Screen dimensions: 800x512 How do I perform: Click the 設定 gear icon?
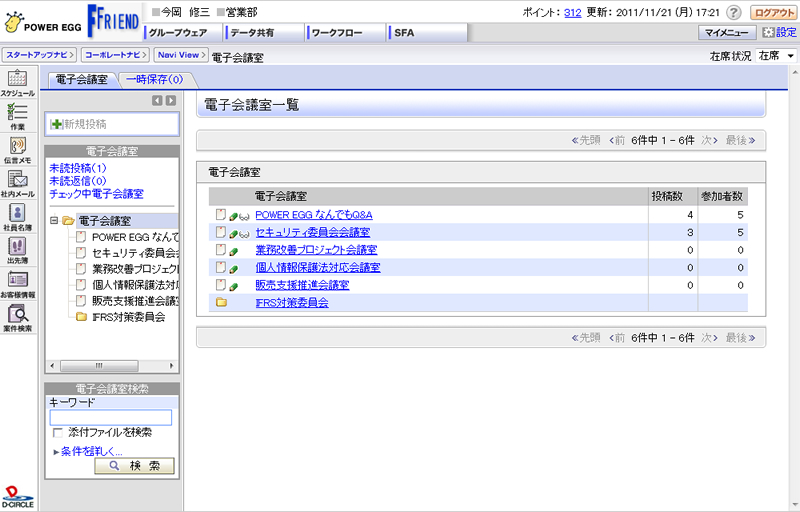point(768,33)
